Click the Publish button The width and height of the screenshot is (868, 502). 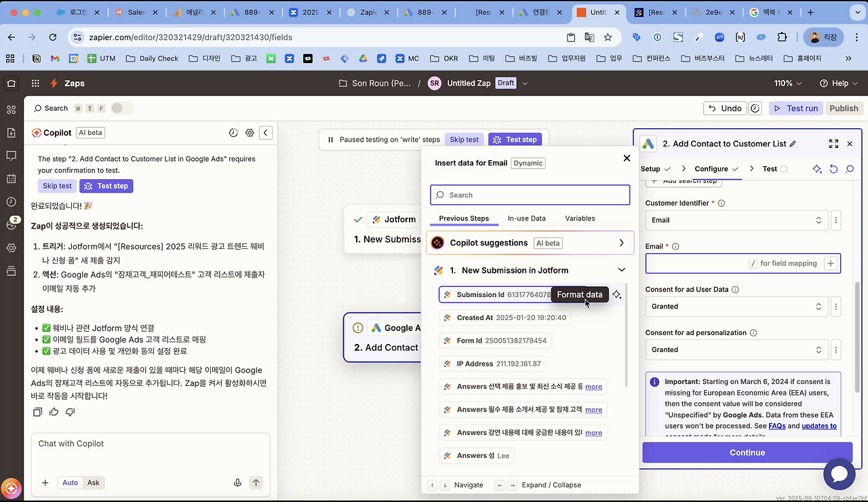tap(844, 109)
